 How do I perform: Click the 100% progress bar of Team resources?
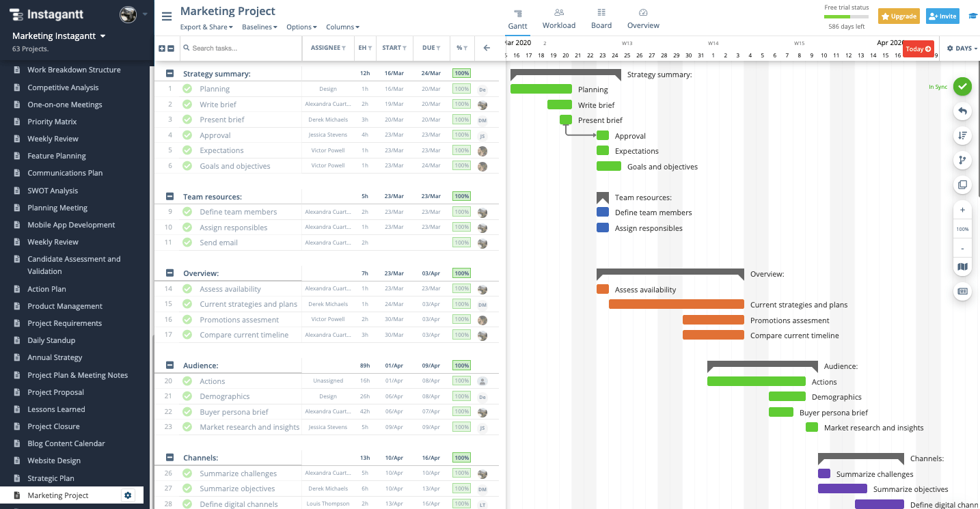[x=461, y=195]
